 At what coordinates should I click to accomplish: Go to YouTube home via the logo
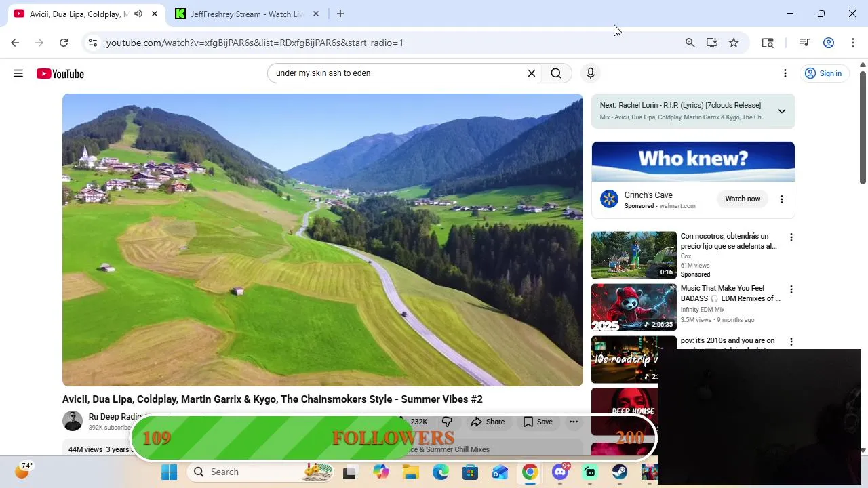coord(60,73)
